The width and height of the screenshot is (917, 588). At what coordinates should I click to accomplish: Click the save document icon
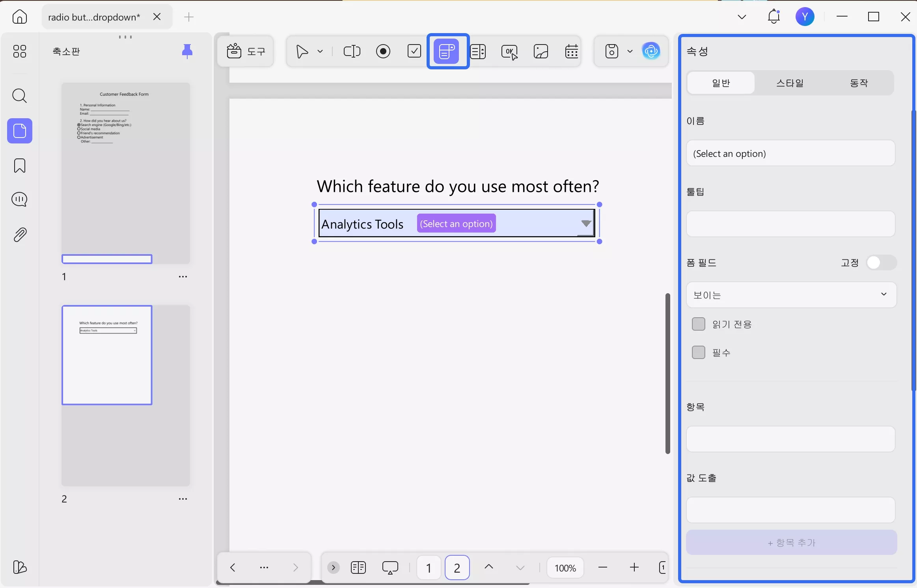pyautogui.click(x=612, y=51)
